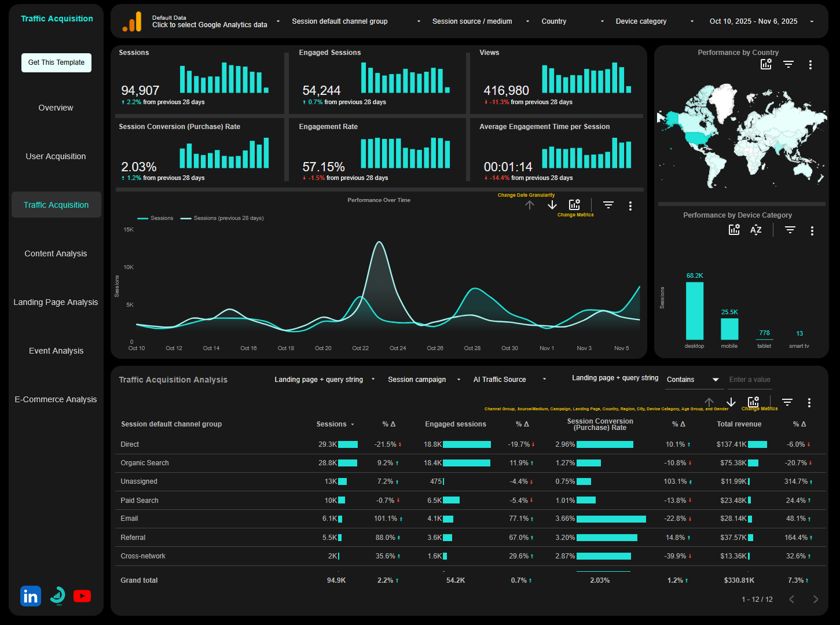The width and height of the screenshot is (840, 625).
Task: Click the AZ sort icon on Device Category chart
Action: click(x=755, y=230)
